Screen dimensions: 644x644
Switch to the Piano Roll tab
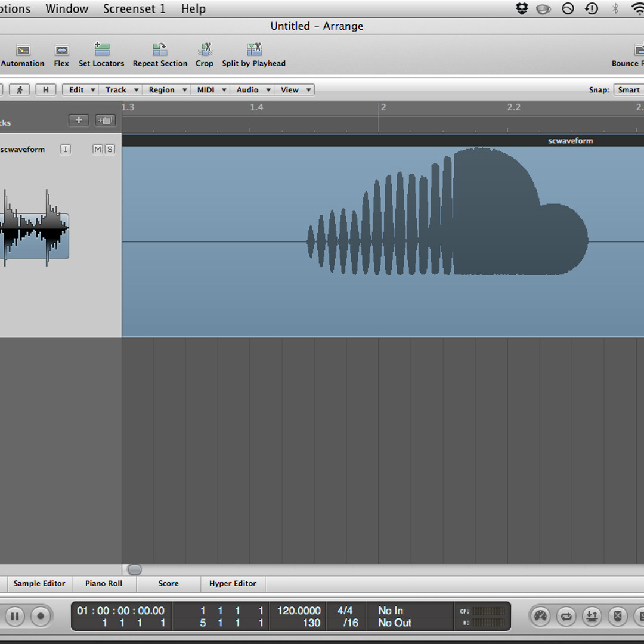point(103,583)
